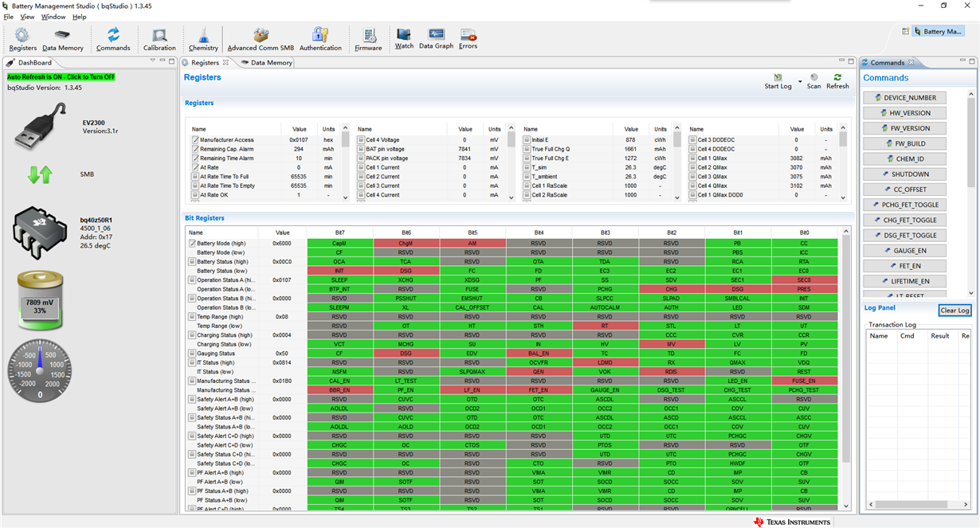Image resolution: width=980 pixels, height=528 pixels.
Task: Open the File menu
Action: pos(8,17)
